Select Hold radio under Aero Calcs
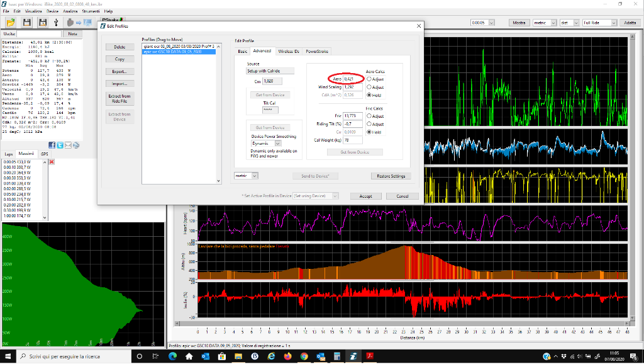Viewport: 644px width, 364px height. tap(369, 94)
